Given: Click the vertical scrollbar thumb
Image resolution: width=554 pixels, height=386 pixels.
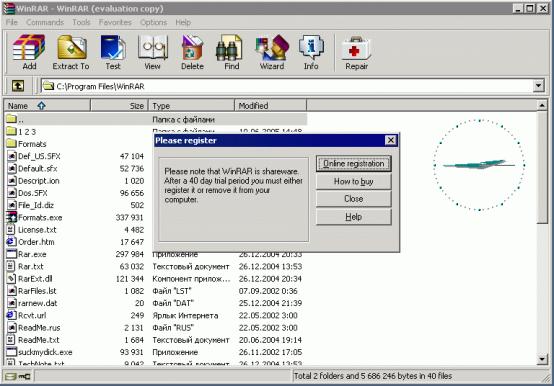Looking at the screenshot, I should (x=542, y=167).
